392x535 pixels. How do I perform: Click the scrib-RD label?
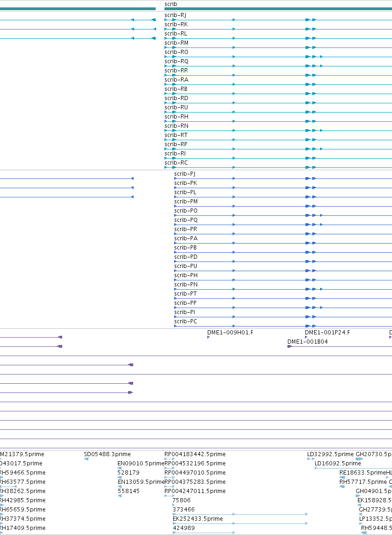(x=176, y=98)
